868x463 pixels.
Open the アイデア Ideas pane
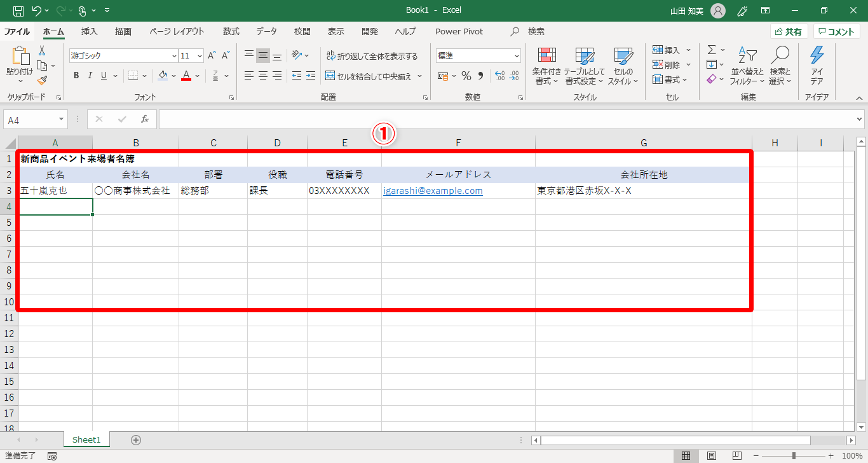point(817,66)
